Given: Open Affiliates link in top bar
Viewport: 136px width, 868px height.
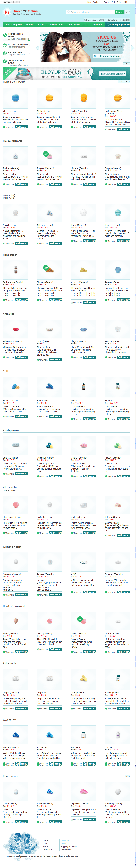Looking at the screenshot, I should pyautogui.click(x=127, y=2).
